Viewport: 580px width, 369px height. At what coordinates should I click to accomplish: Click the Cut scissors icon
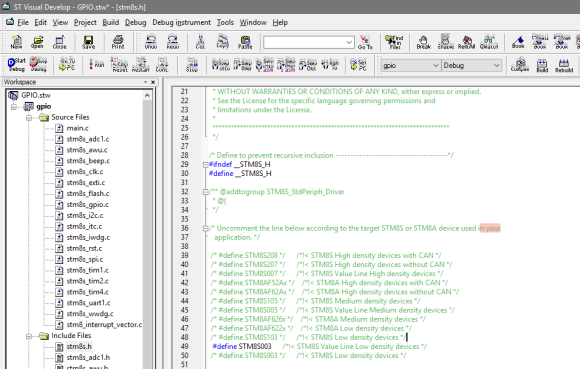[200, 42]
